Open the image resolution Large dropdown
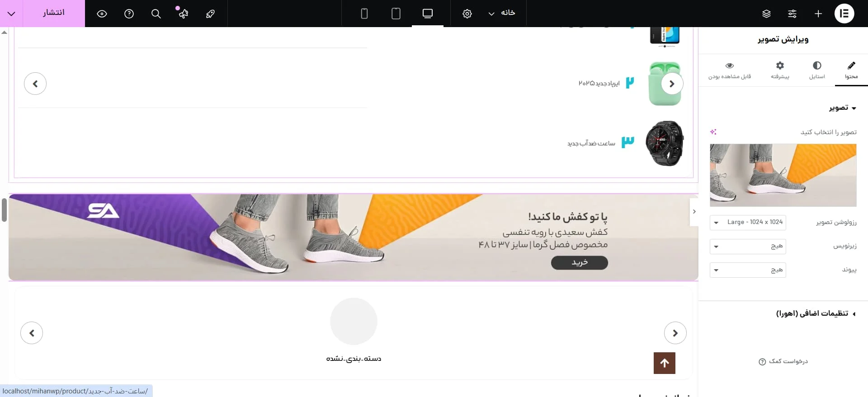This screenshot has height=397, width=868. (748, 222)
